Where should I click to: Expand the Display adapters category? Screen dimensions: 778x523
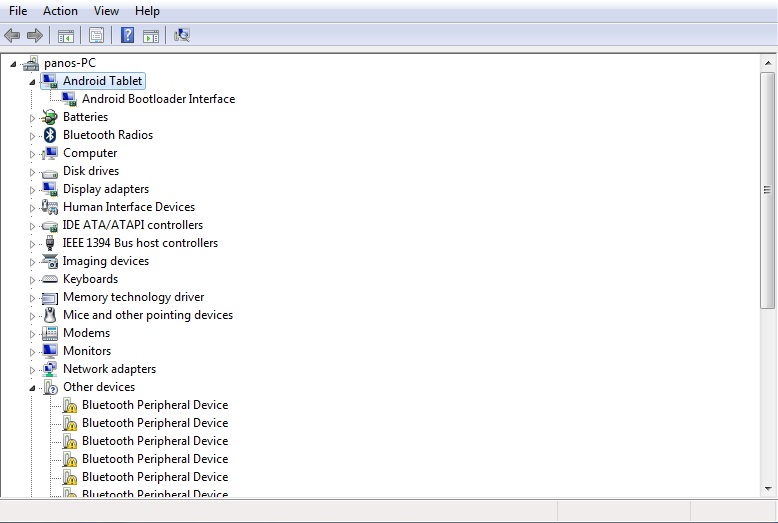32,189
